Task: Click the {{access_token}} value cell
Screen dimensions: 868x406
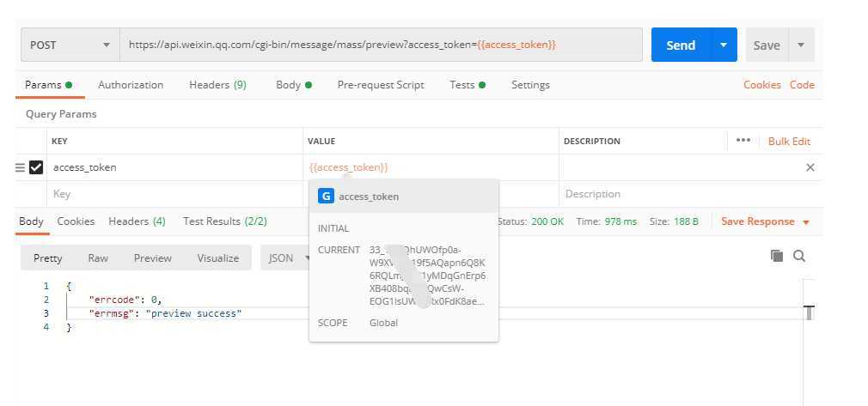Action: click(x=431, y=167)
